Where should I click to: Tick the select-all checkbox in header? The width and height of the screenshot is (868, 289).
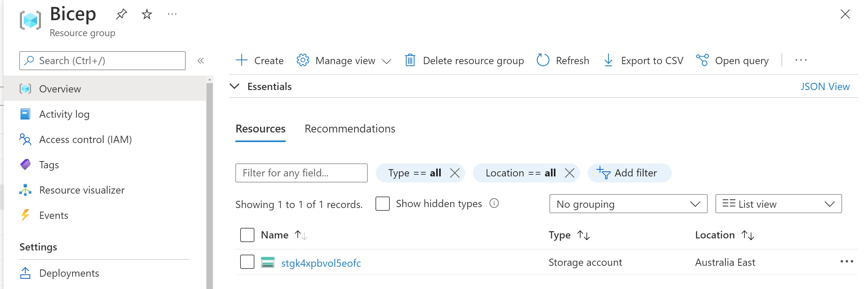click(x=247, y=235)
